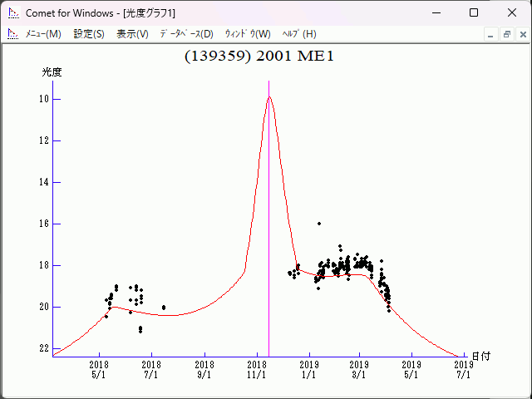Select the outlier data point near magnitude 16
532x399 pixels.
319,223
